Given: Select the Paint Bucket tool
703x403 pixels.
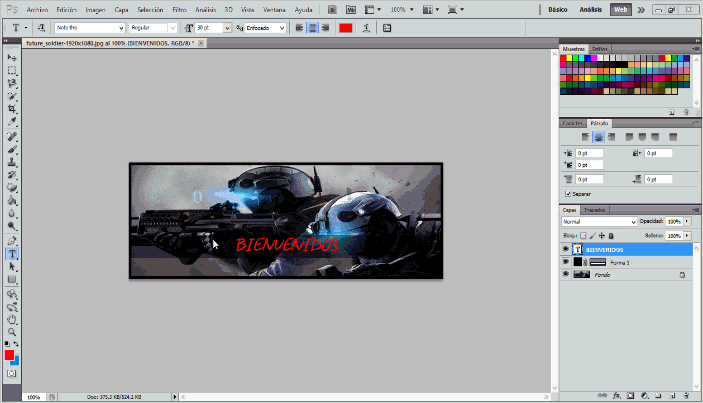Looking at the screenshot, I should [x=12, y=200].
